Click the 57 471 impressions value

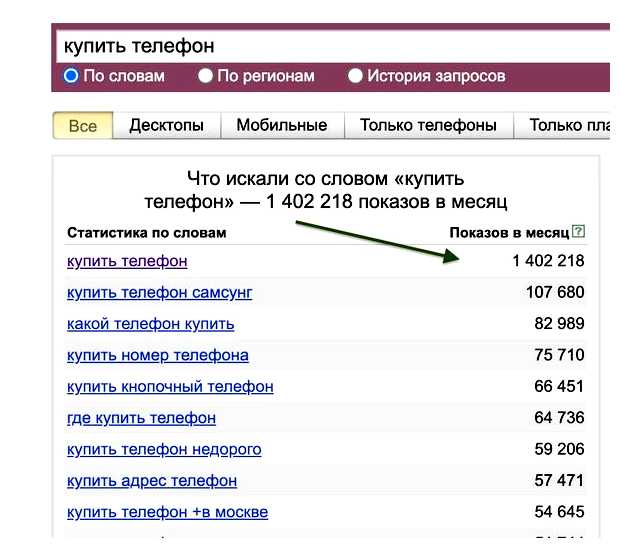(559, 480)
